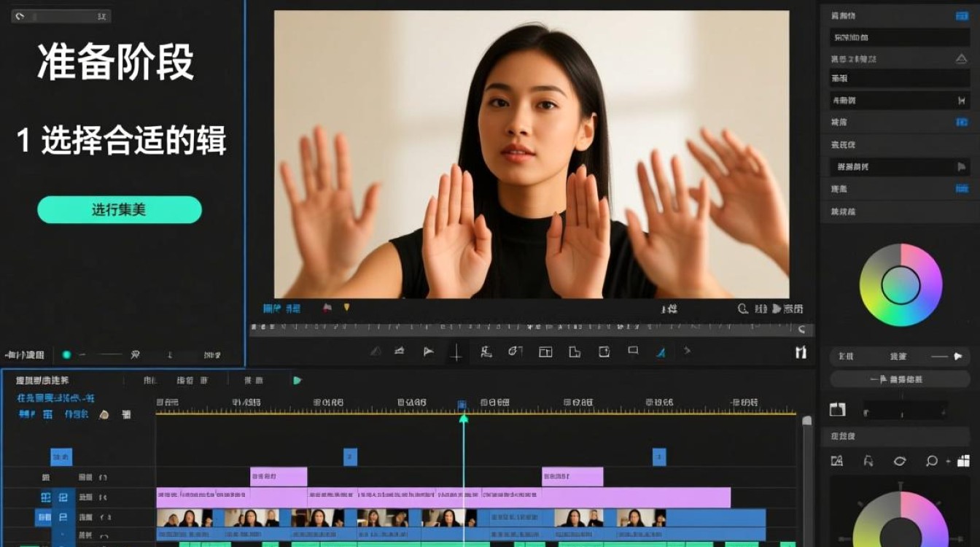This screenshot has height=547, width=980.
Task: Click the blue square button above the track headers
Action: (x=61, y=457)
